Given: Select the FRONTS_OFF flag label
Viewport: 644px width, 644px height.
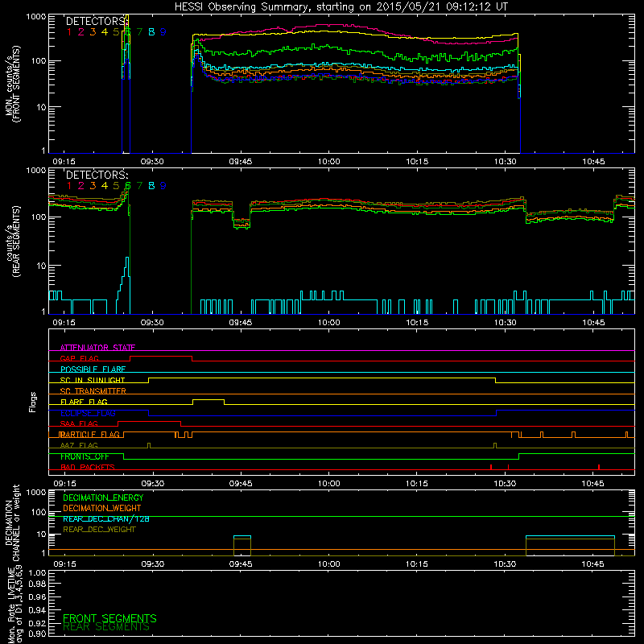Looking at the screenshot, I should click(x=85, y=456).
